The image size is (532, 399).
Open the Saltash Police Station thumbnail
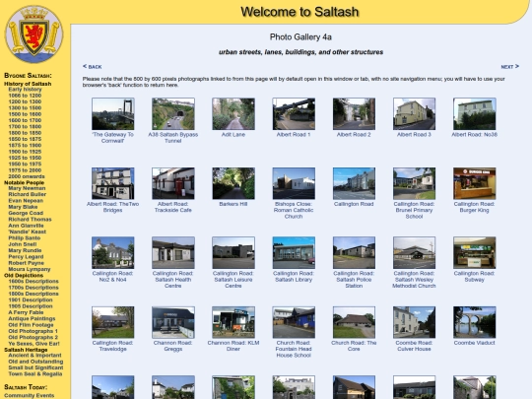tap(354, 253)
